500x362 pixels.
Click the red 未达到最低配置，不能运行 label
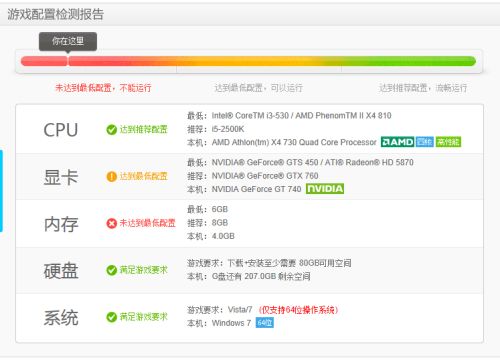coord(103,88)
